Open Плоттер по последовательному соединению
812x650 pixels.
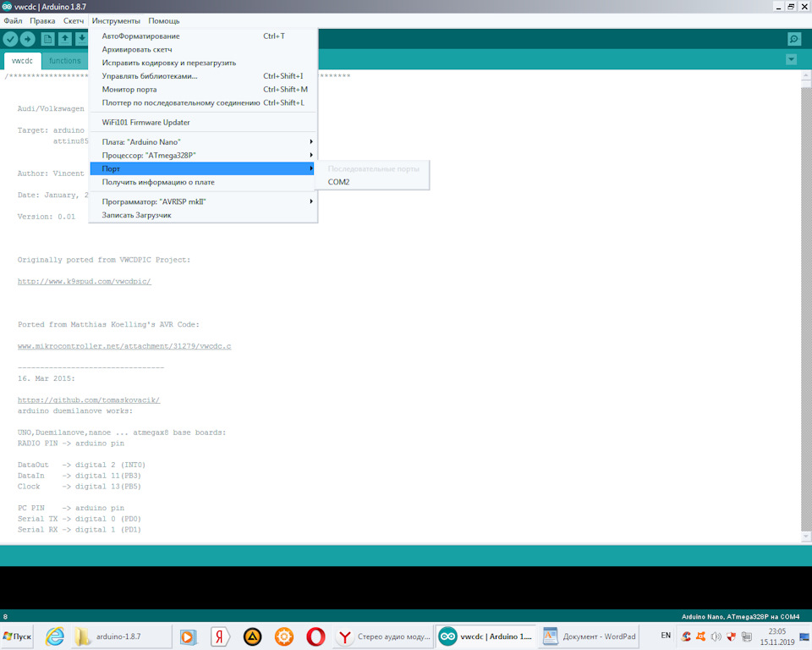click(203, 102)
